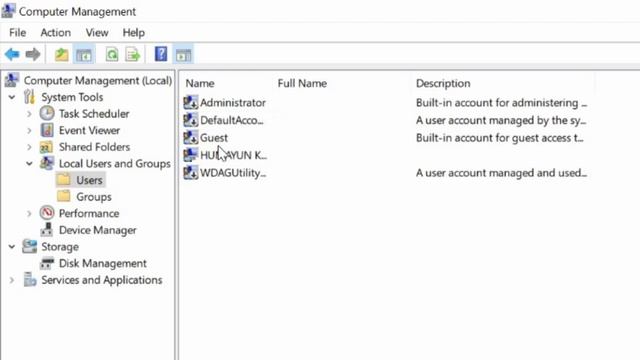Expand the Event Viewer node
640x360 pixels.
pos(29,131)
